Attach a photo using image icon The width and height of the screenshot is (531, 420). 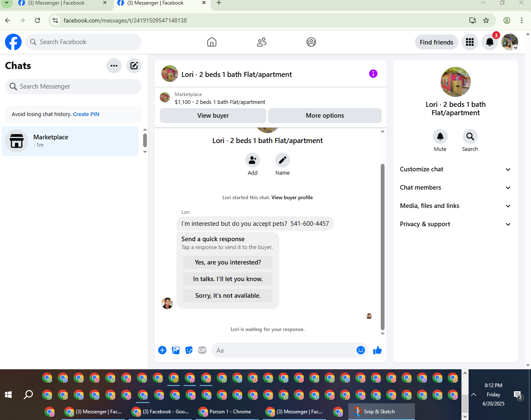tap(176, 350)
